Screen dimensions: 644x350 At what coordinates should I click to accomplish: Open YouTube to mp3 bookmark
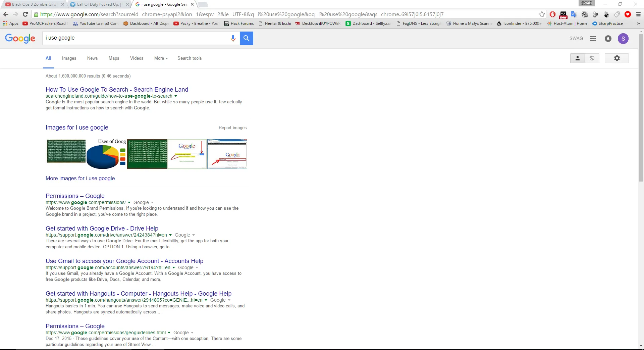click(x=96, y=23)
